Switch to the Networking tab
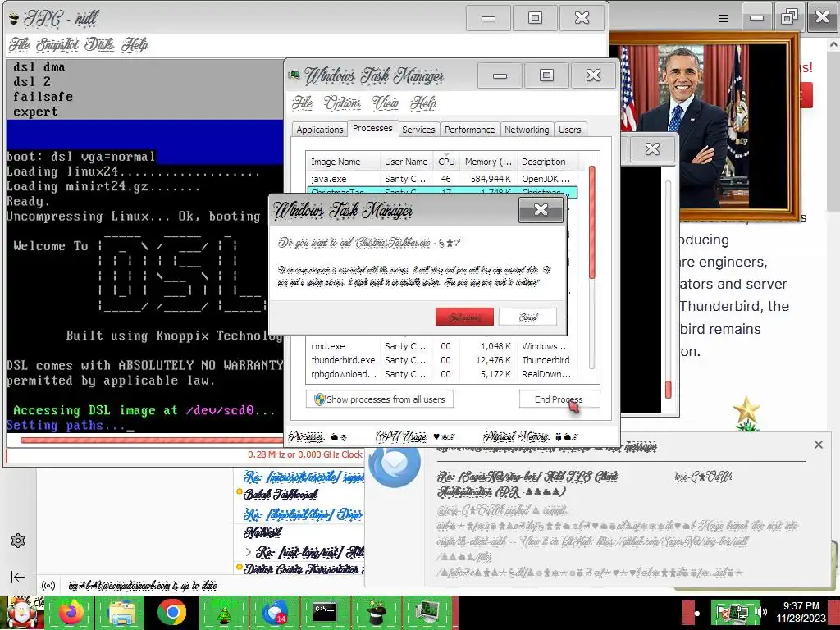 tap(527, 130)
